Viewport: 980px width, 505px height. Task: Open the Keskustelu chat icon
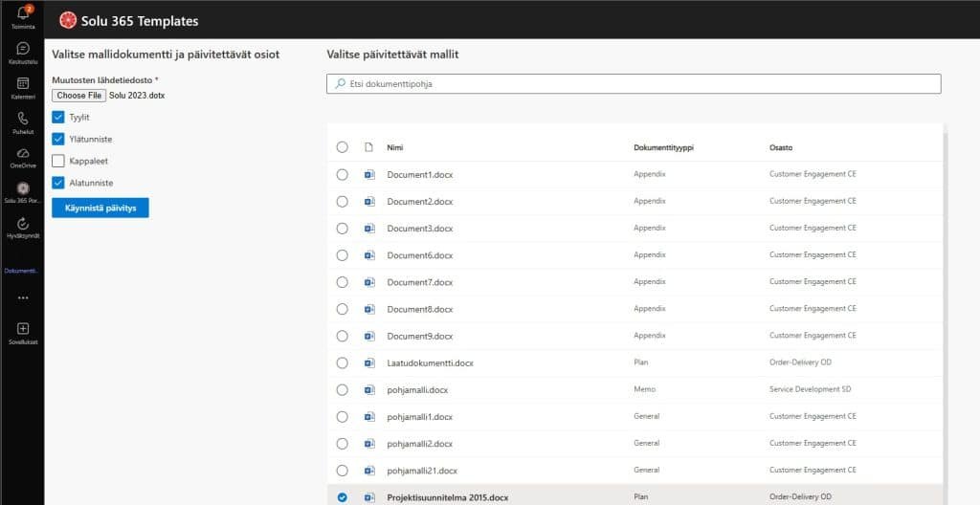point(23,48)
